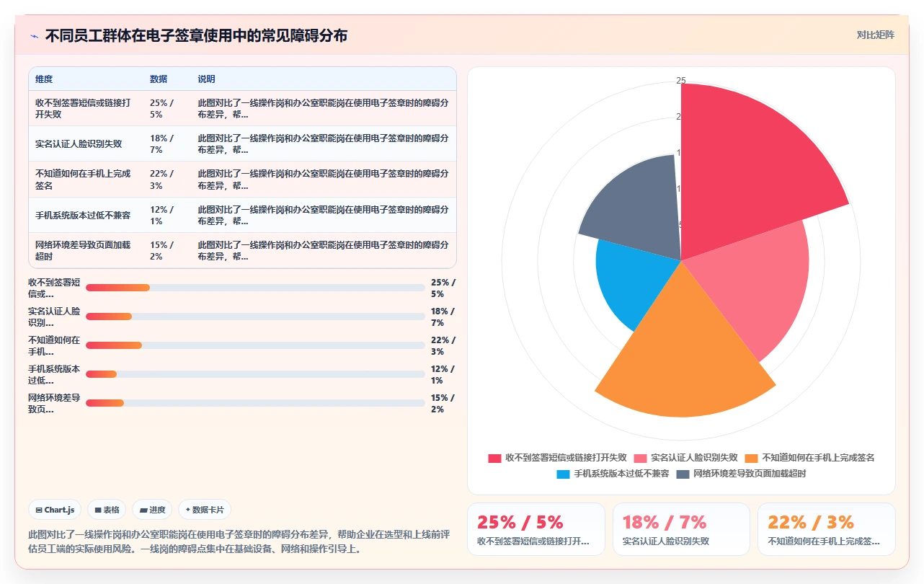
Task: Click progress bar for 不知道如何在手机...
Action: (255, 345)
